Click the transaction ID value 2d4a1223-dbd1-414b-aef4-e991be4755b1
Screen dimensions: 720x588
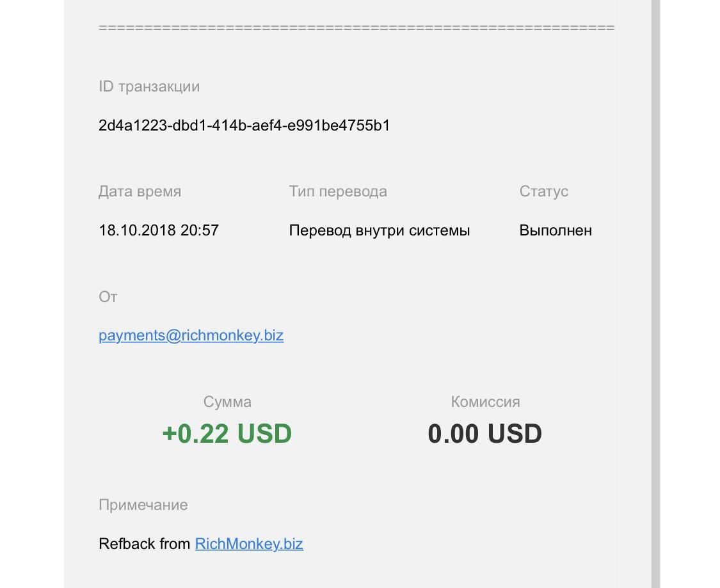tap(244, 125)
